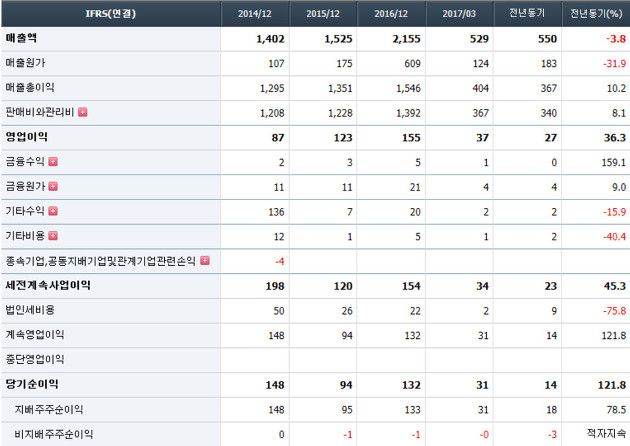Screen dimensions: 630x446
Task: Click the 2017/03 column header
Action: [459, 13]
